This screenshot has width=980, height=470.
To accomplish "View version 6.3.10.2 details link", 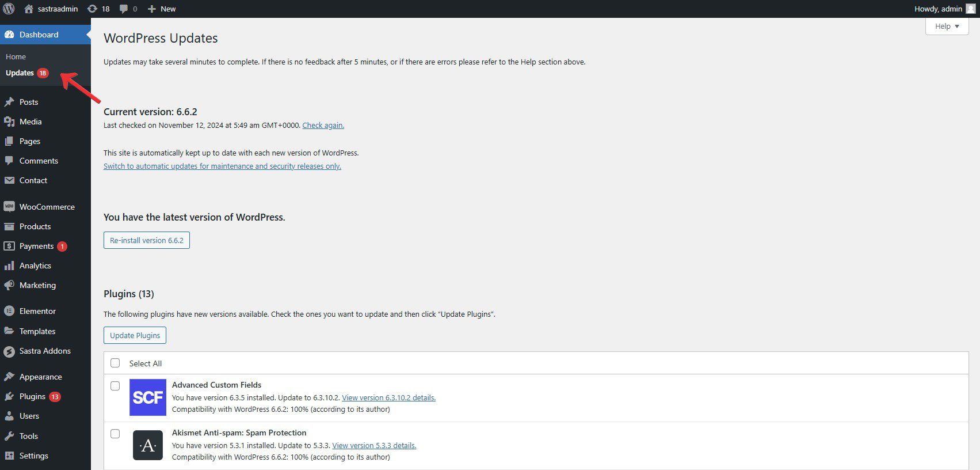I will coord(388,397).
